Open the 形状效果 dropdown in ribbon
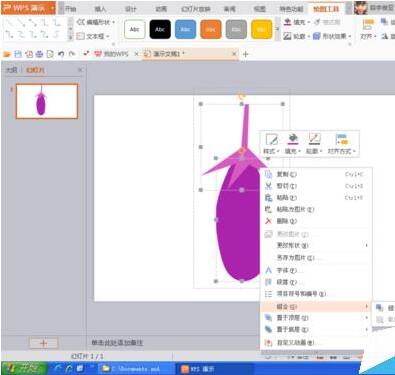395x375 pixels. (332, 36)
